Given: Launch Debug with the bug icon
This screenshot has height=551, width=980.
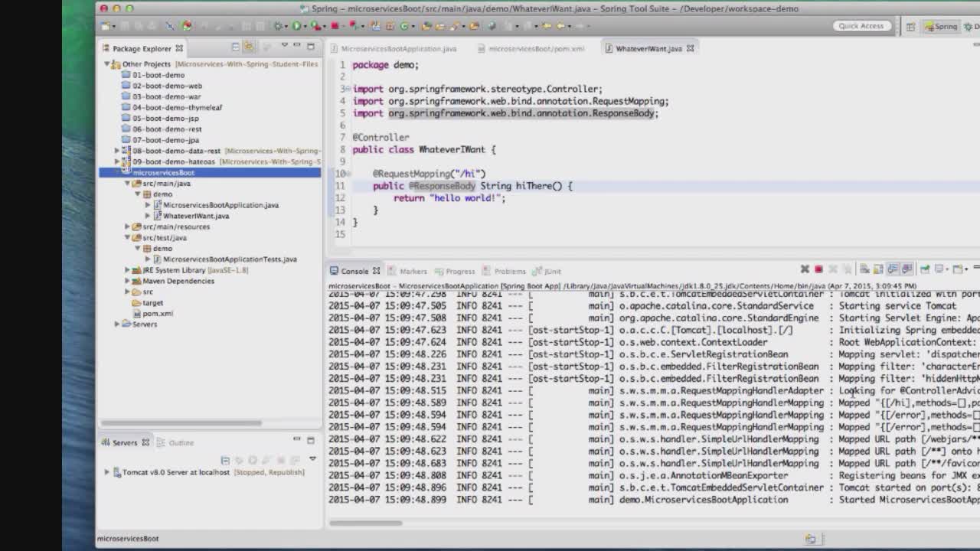Looking at the screenshot, I should point(278,26).
